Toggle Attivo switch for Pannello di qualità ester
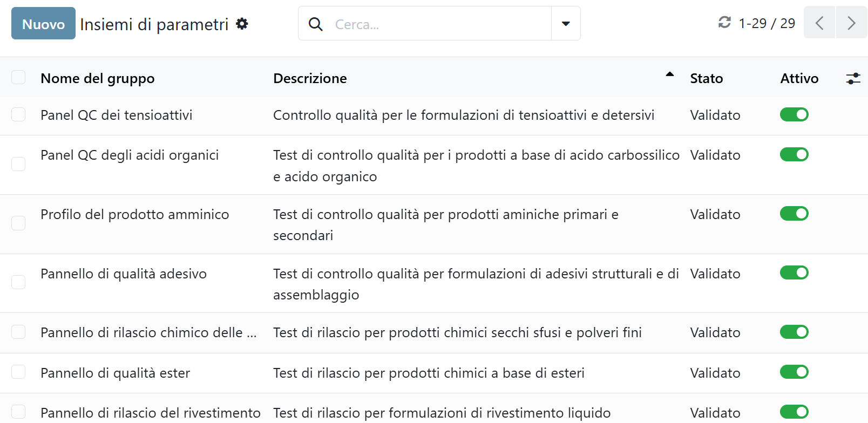 [x=794, y=372]
